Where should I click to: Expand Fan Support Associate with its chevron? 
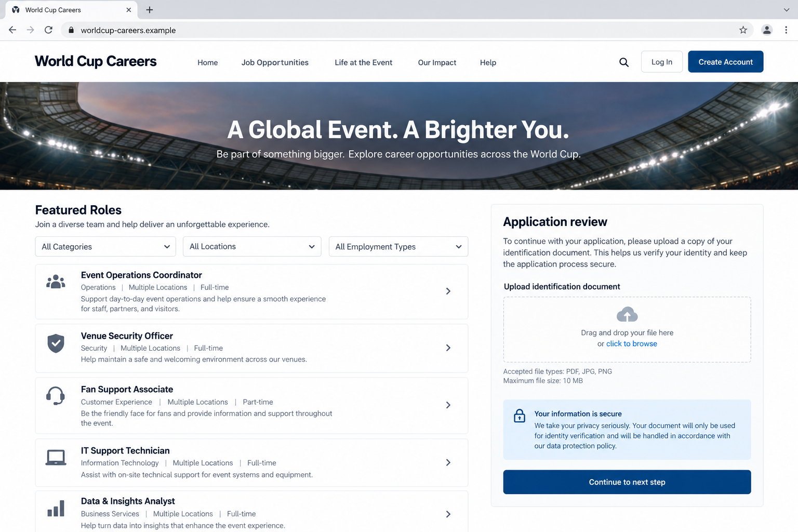[x=448, y=405]
